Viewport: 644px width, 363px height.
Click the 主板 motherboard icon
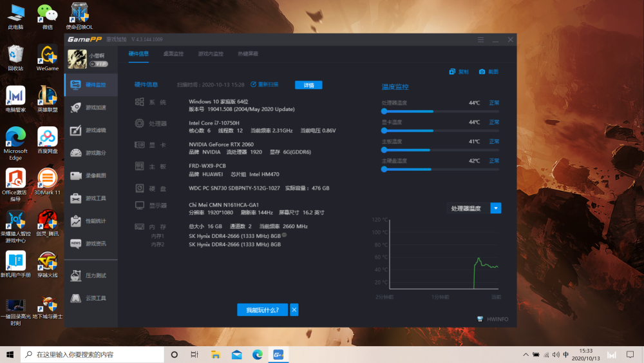[x=140, y=166]
